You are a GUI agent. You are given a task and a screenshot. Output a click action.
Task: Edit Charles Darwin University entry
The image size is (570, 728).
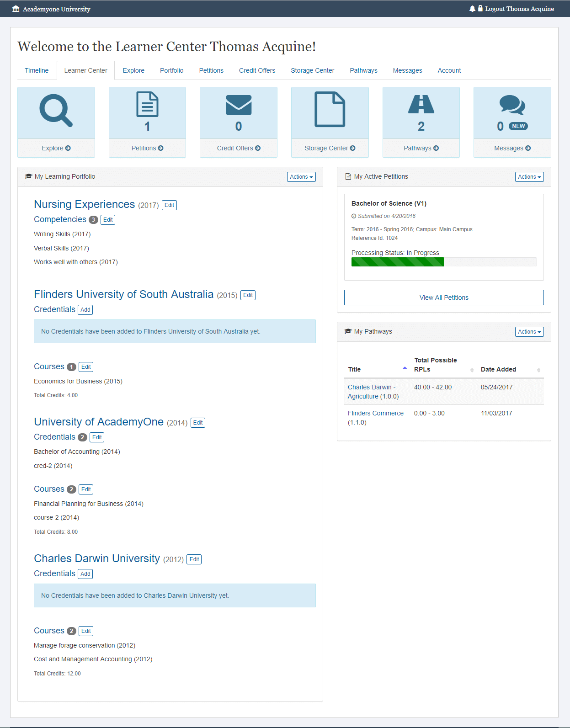click(194, 559)
